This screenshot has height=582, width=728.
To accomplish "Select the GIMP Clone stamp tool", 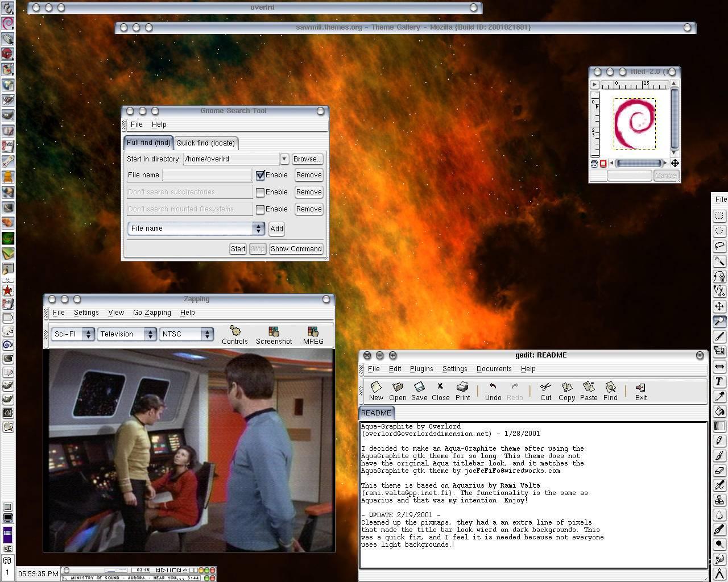I will [719, 500].
